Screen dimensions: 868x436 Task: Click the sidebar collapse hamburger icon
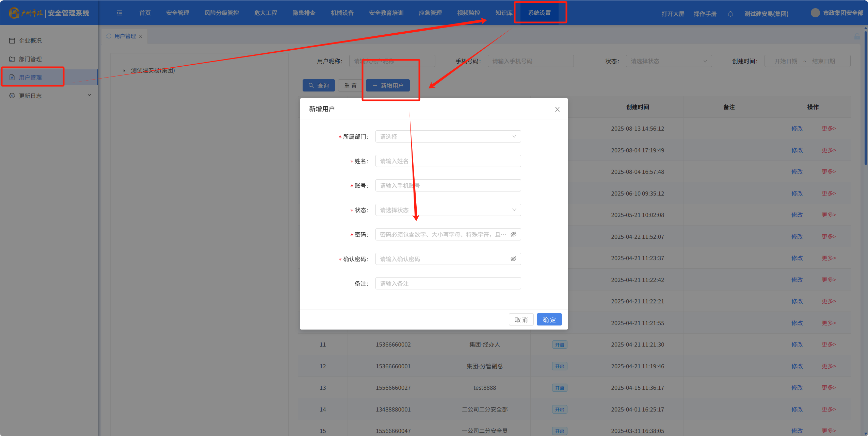pyautogui.click(x=119, y=13)
